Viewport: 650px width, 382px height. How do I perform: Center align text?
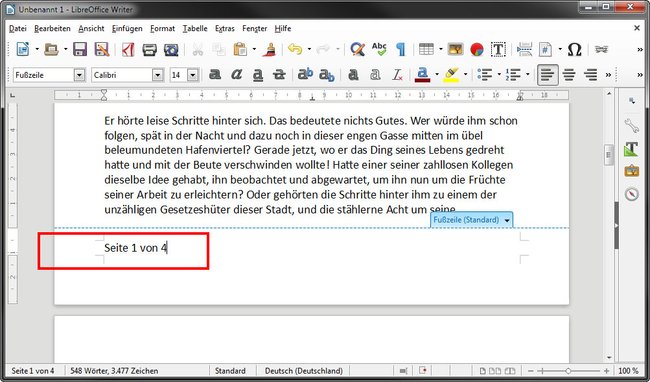coord(569,75)
